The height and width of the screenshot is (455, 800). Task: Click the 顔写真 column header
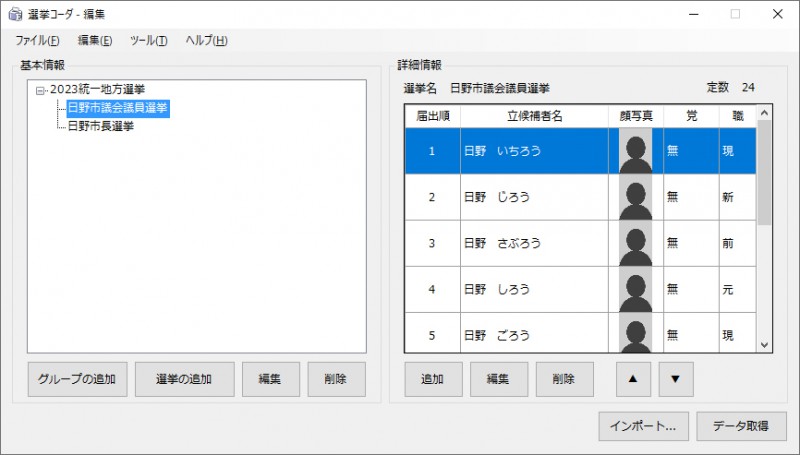pos(636,116)
